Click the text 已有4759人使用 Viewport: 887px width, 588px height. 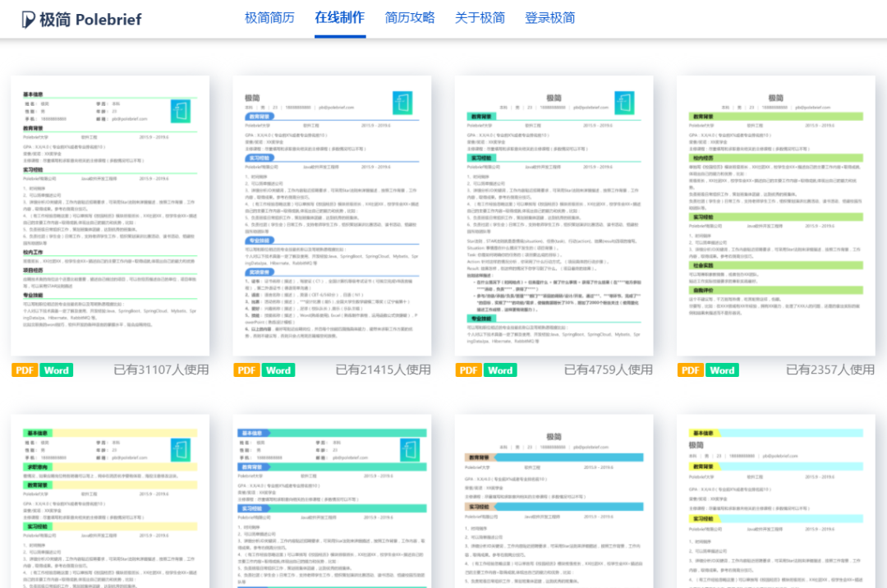pos(608,370)
